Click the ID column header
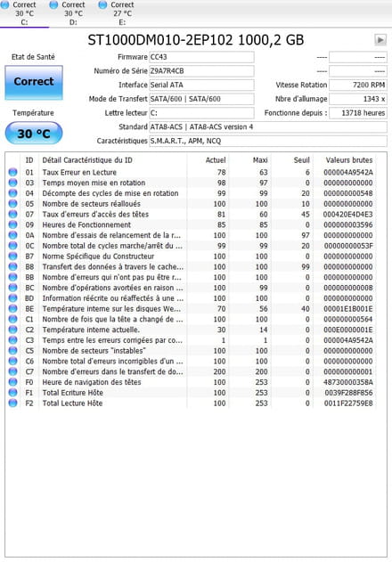This screenshot has height=562, width=392. coord(29,160)
